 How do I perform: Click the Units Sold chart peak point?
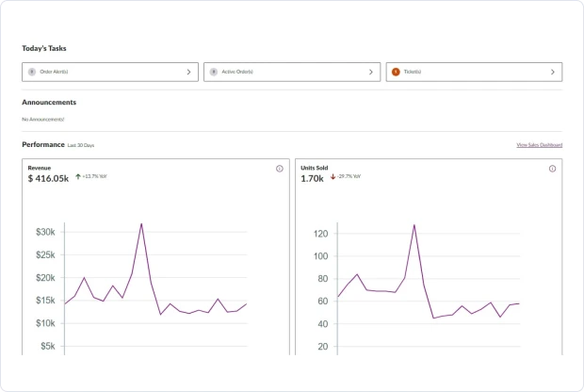(414, 225)
